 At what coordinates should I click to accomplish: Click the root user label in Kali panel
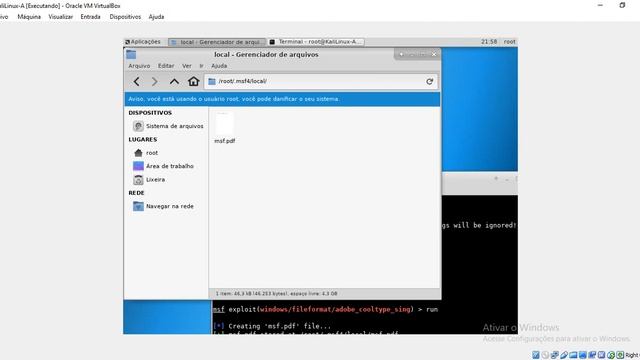[509, 42]
